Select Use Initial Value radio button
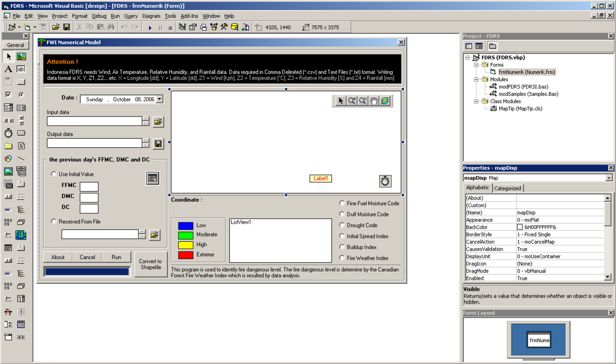This screenshot has width=616, height=364. tap(54, 174)
